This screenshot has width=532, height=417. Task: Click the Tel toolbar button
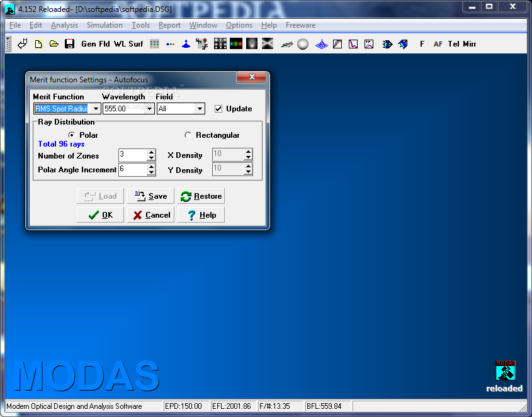[x=454, y=44]
